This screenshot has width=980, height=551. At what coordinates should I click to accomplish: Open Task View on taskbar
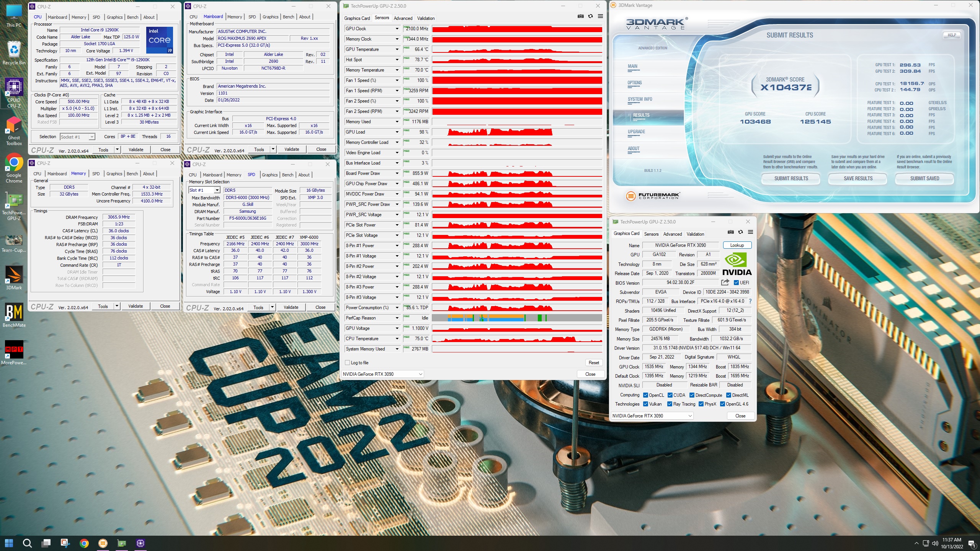point(46,543)
